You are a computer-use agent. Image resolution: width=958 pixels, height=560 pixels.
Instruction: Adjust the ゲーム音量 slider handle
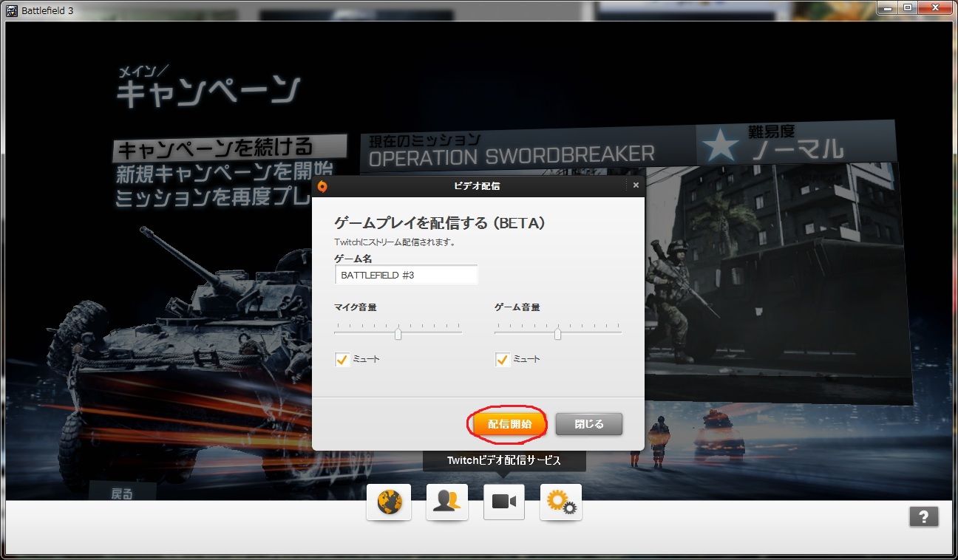point(558,334)
